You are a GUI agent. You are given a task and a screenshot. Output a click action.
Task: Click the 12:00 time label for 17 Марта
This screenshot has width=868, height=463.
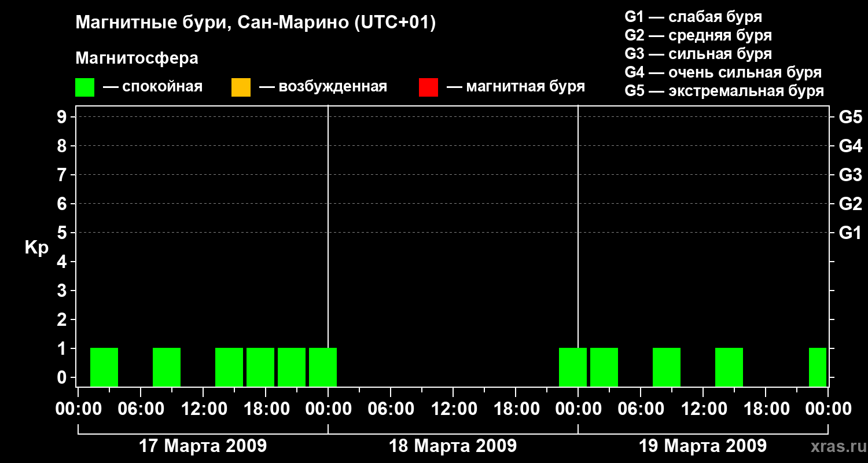203,409
